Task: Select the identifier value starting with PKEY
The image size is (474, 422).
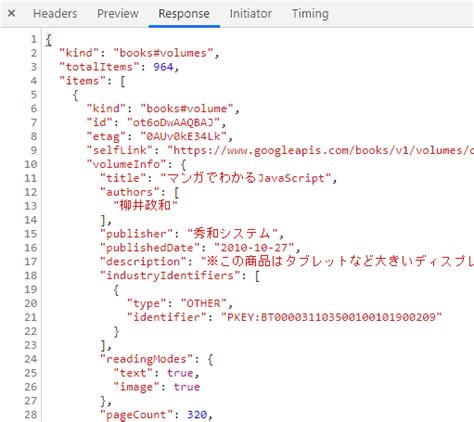Action: [x=331, y=317]
